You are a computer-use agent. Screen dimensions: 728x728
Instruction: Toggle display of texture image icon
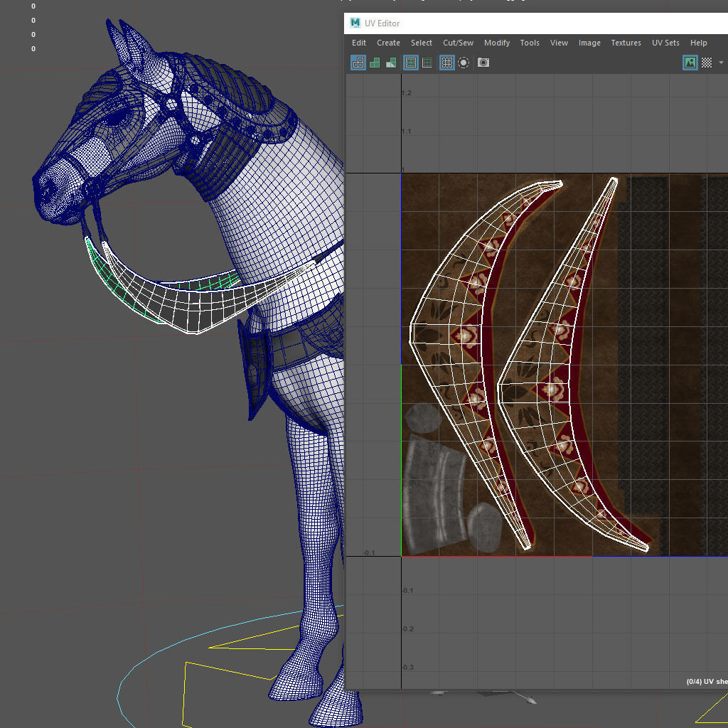(x=690, y=63)
